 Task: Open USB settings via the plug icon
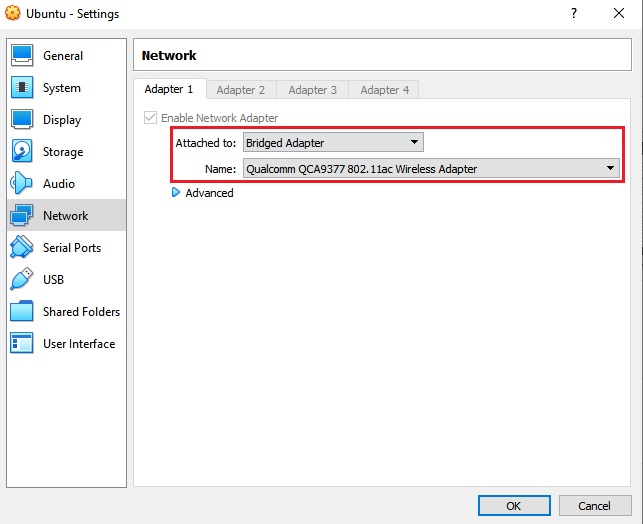pyautogui.click(x=22, y=280)
